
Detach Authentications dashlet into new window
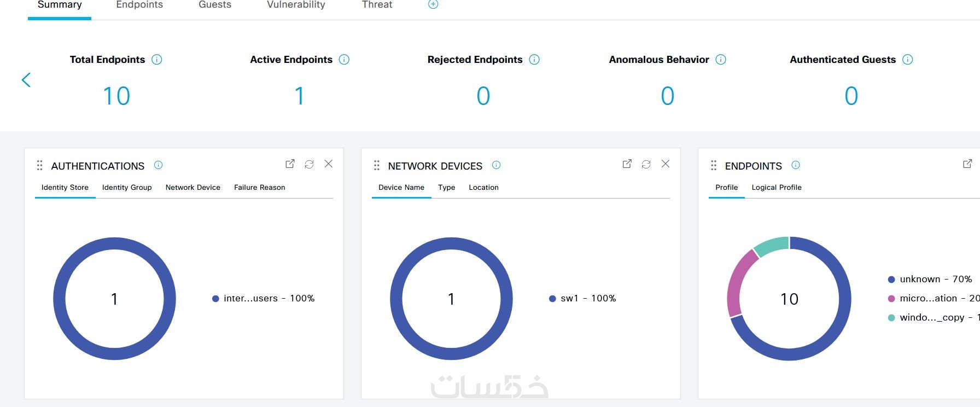290,164
